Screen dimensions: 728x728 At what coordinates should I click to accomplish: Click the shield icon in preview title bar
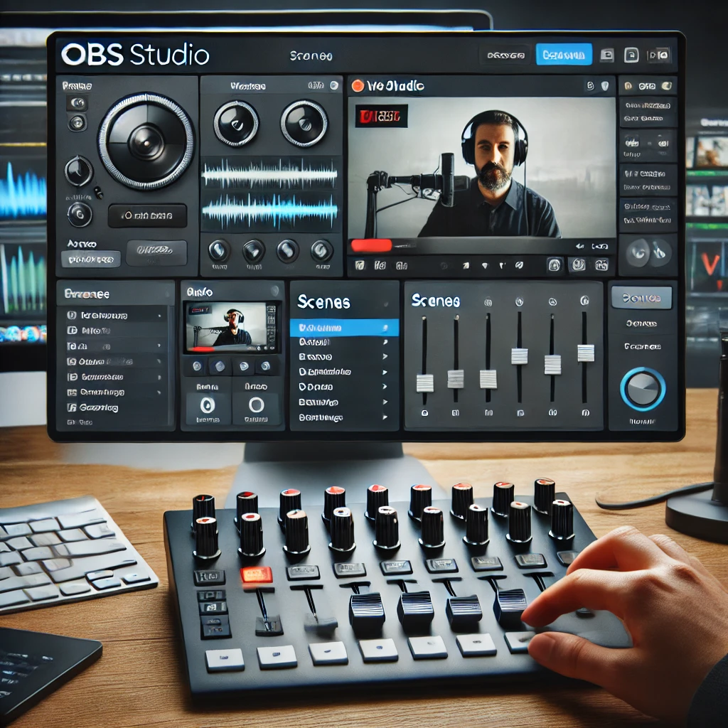click(x=605, y=86)
